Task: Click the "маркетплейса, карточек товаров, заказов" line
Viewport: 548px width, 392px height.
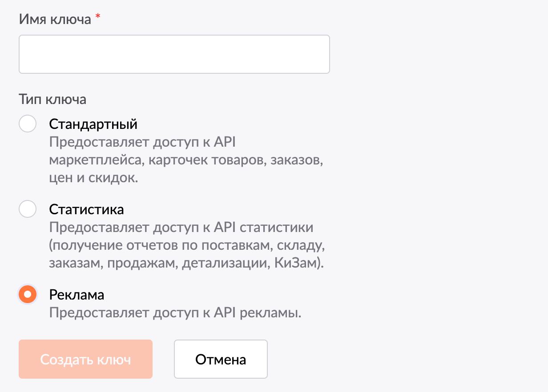Action: 186,160
